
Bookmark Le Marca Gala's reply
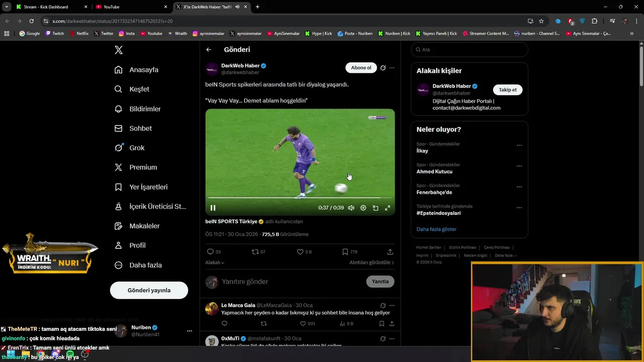click(x=381, y=324)
